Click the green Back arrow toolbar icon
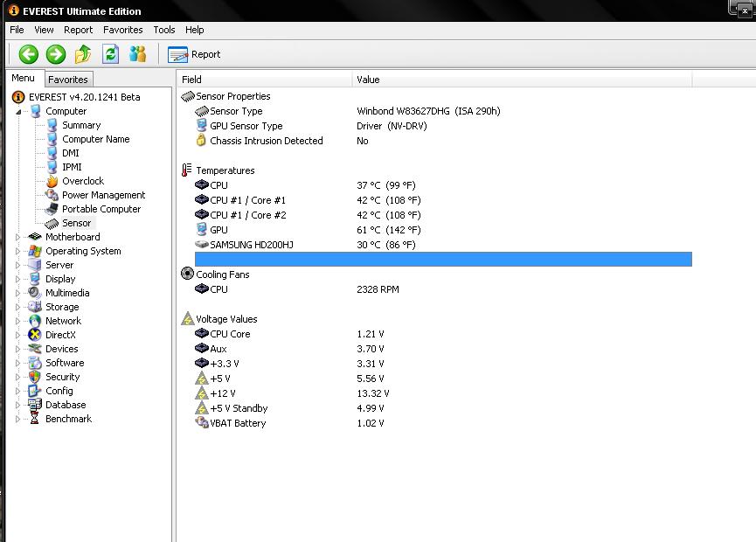Viewport: 756px width, 542px height. coord(29,54)
